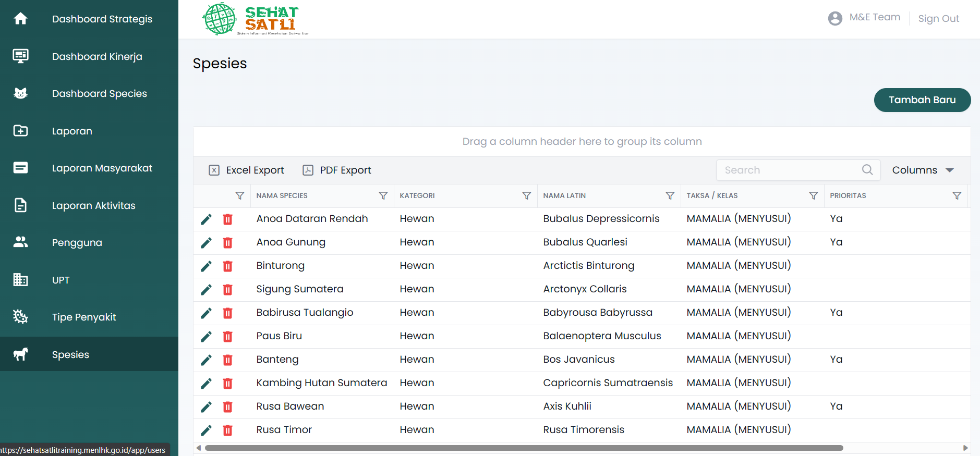Delete the Sigung Sumatera row

point(228,290)
